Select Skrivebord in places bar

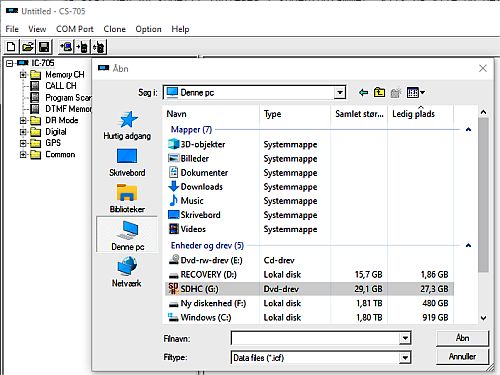point(127,162)
